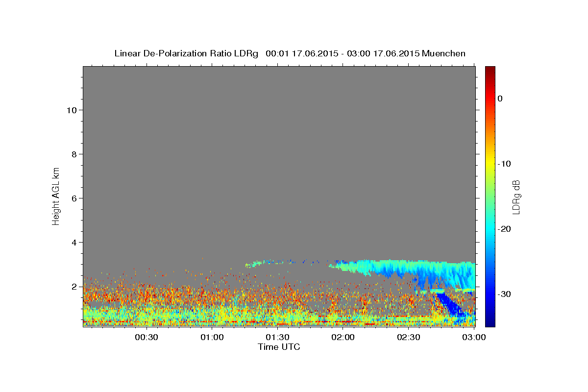Click the plot title 'Linear De-Polarization Ratio LDRg'
This screenshot has height=392, width=588.
(186, 53)
